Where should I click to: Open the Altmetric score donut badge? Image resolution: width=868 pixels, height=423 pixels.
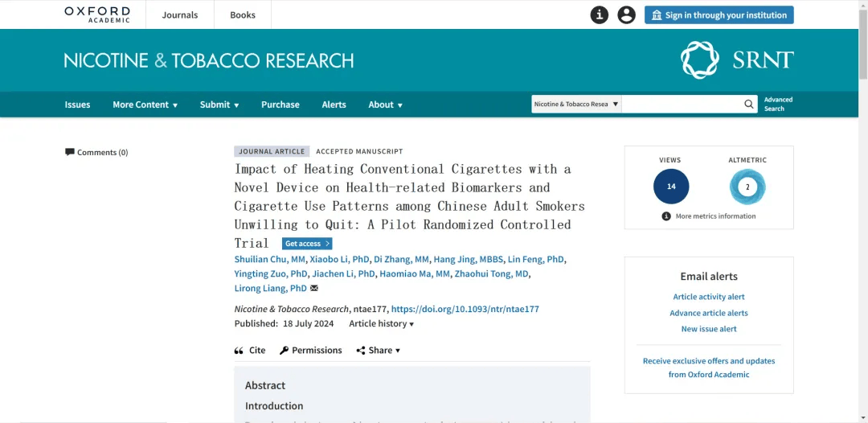click(x=747, y=187)
